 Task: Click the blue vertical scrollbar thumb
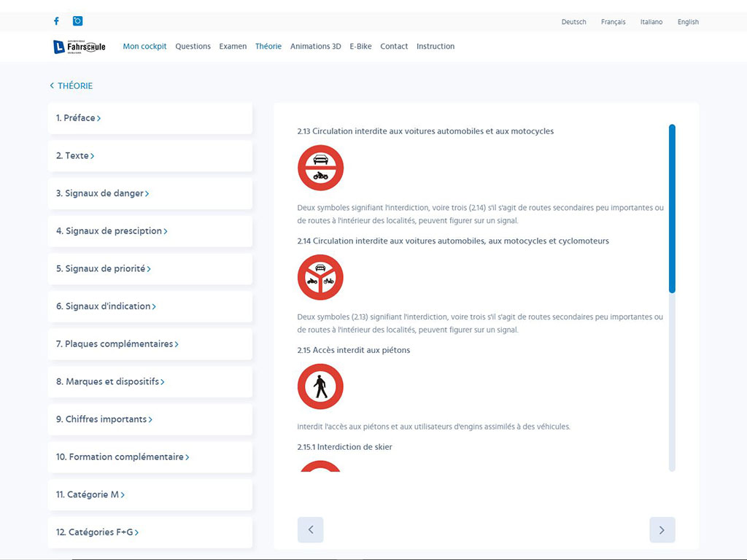click(672, 209)
